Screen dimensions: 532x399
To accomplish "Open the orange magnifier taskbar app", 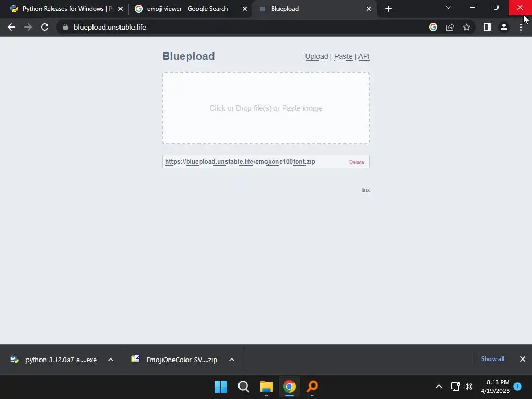I will (312, 387).
